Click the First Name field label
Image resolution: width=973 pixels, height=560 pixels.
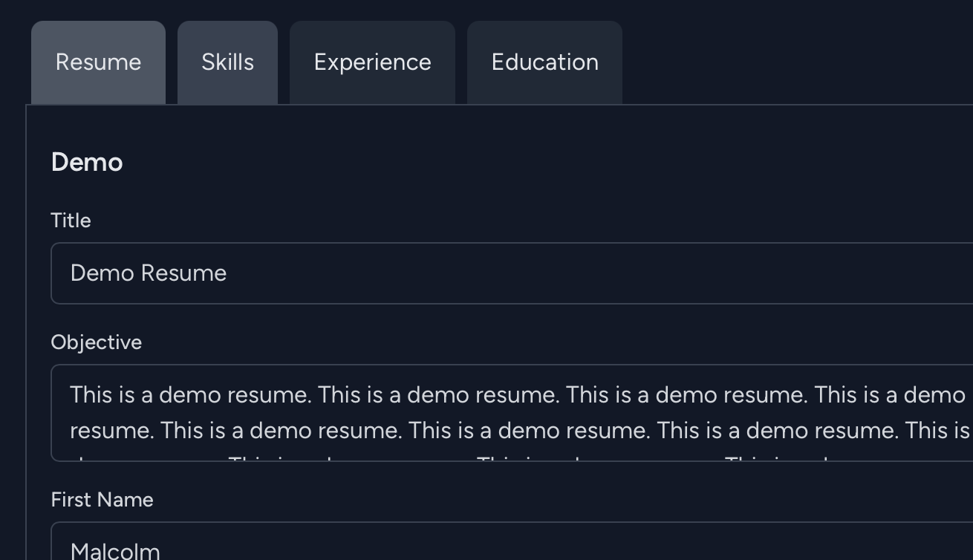click(x=102, y=500)
